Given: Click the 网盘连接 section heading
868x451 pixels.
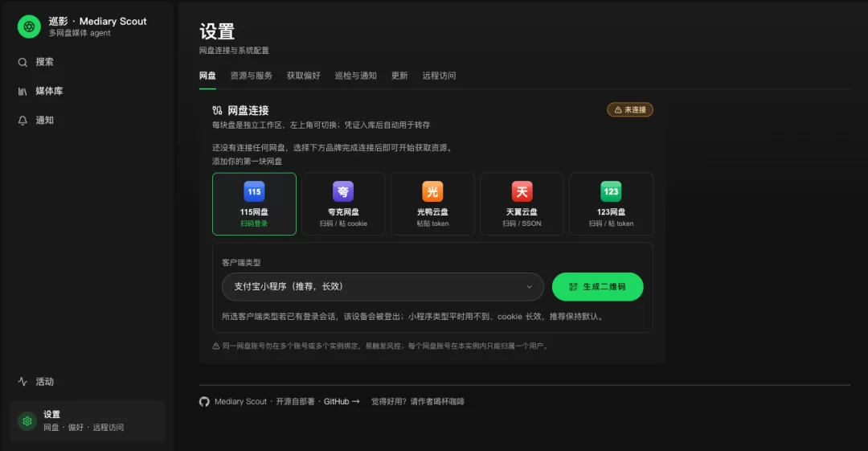Looking at the screenshot, I should (x=248, y=110).
